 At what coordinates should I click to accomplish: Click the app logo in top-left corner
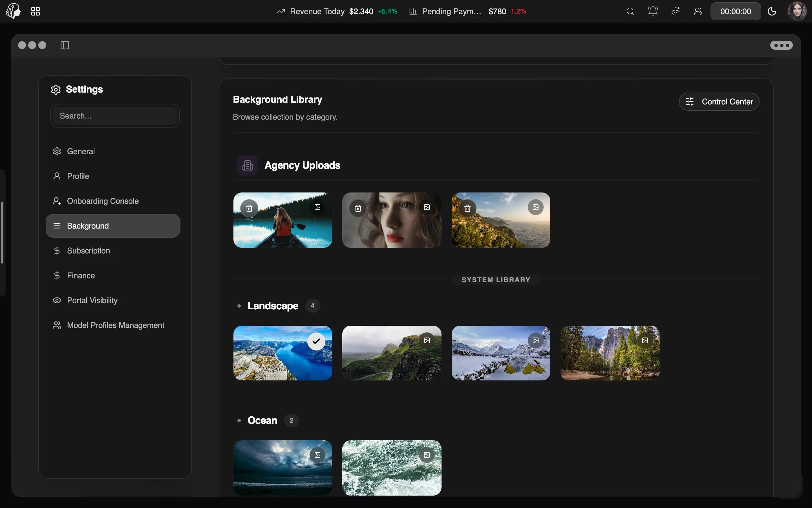tap(14, 11)
